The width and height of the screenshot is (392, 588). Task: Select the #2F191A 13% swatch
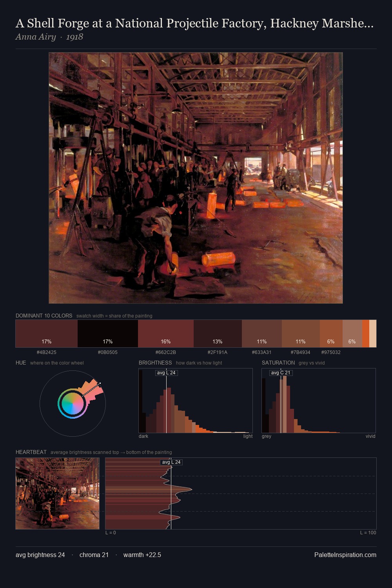point(218,334)
